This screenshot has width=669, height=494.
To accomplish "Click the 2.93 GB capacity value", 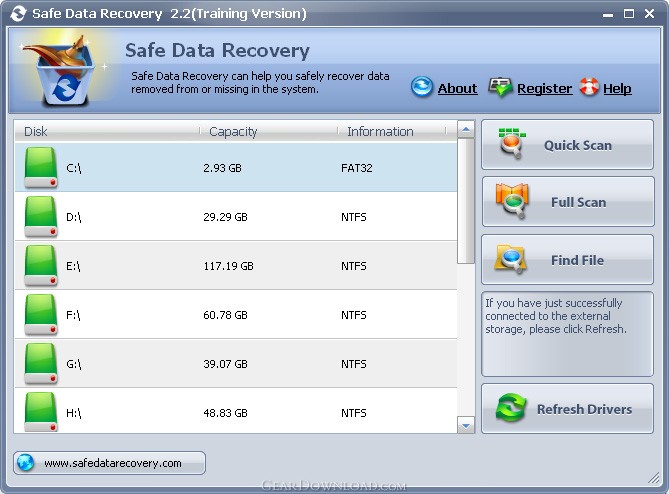I will (222, 168).
